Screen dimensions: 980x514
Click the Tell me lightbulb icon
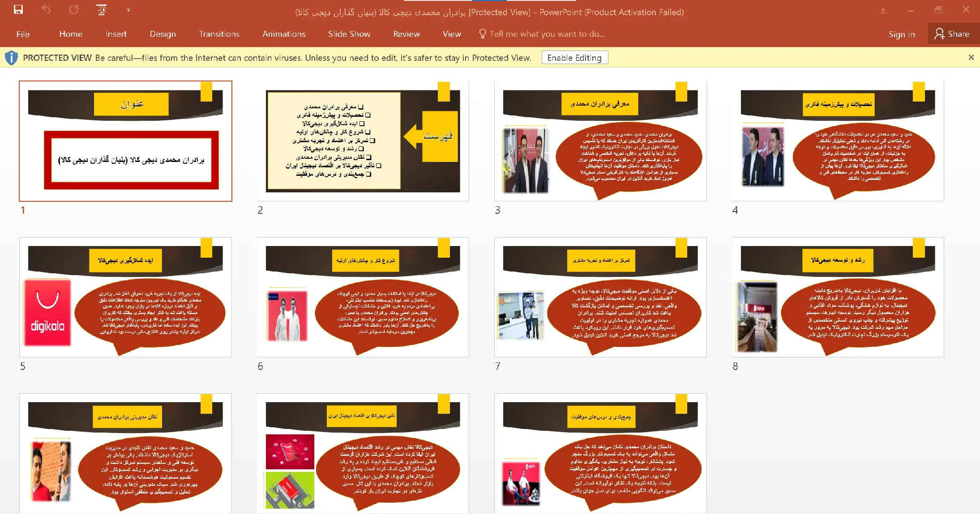click(482, 34)
